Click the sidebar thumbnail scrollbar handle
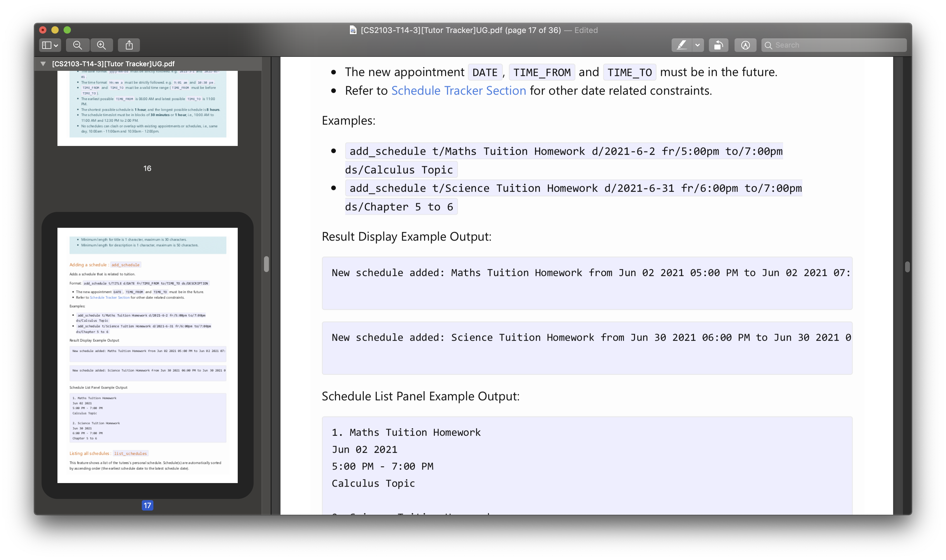Screen dimensions: 946x560 (266, 264)
